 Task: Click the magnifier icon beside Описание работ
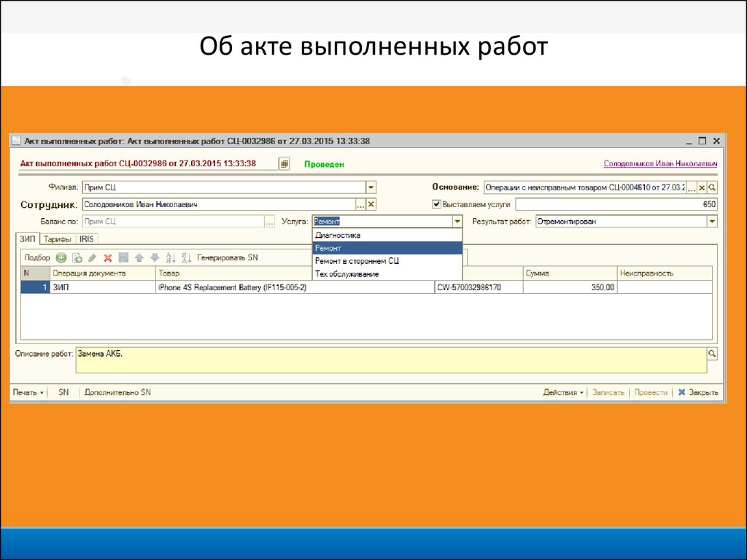pyautogui.click(x=712, y=354)
